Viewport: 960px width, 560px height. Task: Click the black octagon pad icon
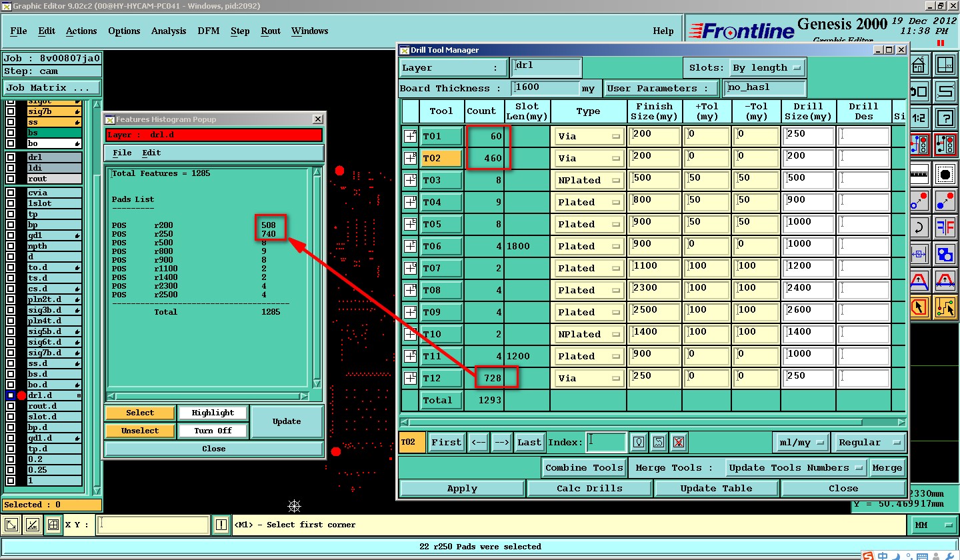click(x=945, y=175)
